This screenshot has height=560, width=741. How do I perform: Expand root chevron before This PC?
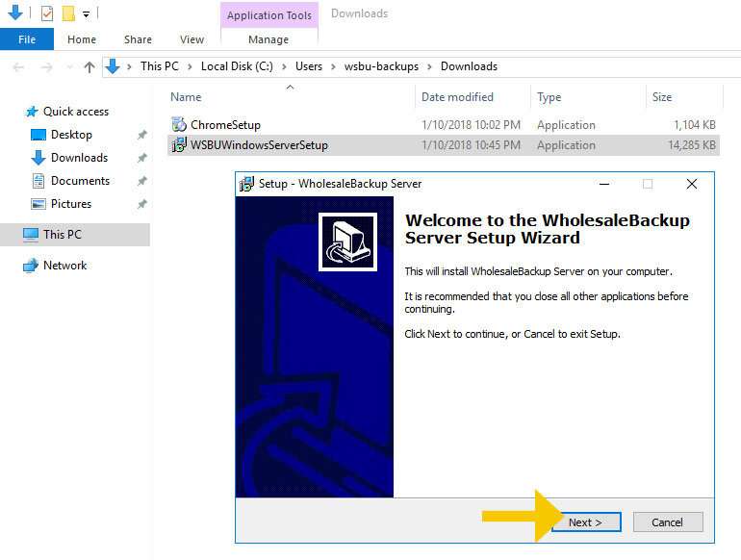(x=129, y=66)
